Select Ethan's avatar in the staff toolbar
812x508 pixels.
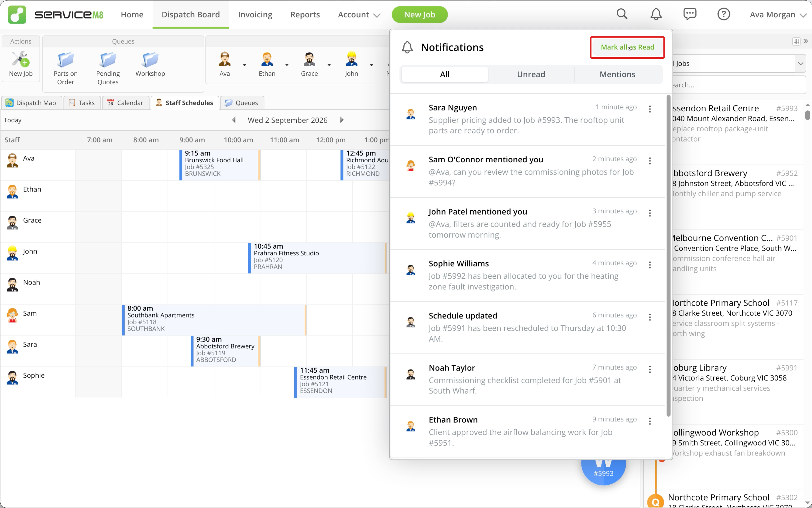267,59
